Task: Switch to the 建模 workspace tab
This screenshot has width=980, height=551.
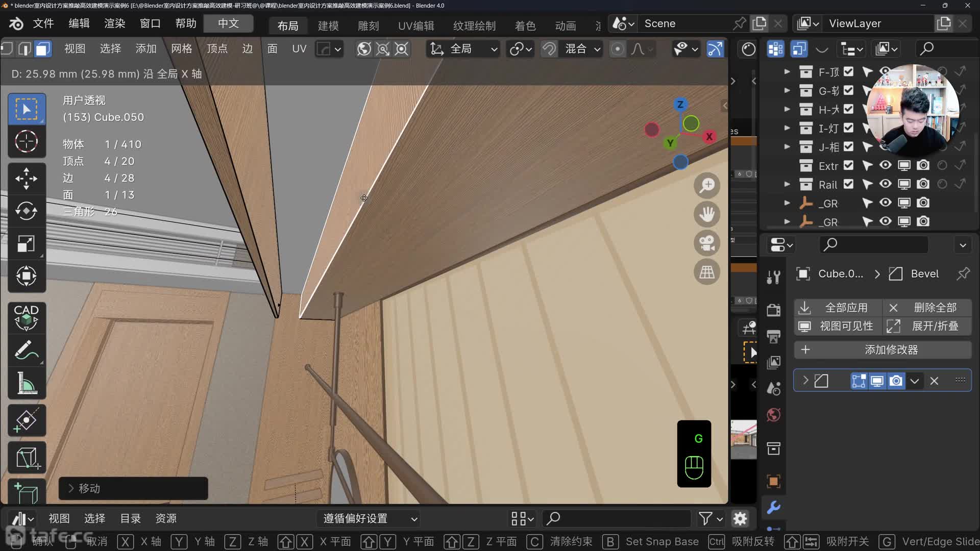Action: pos(328,26)
